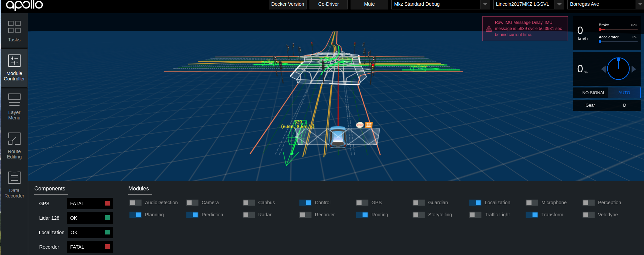
Task: Enable the Perception module toggle
Action: tap(588, 203)
